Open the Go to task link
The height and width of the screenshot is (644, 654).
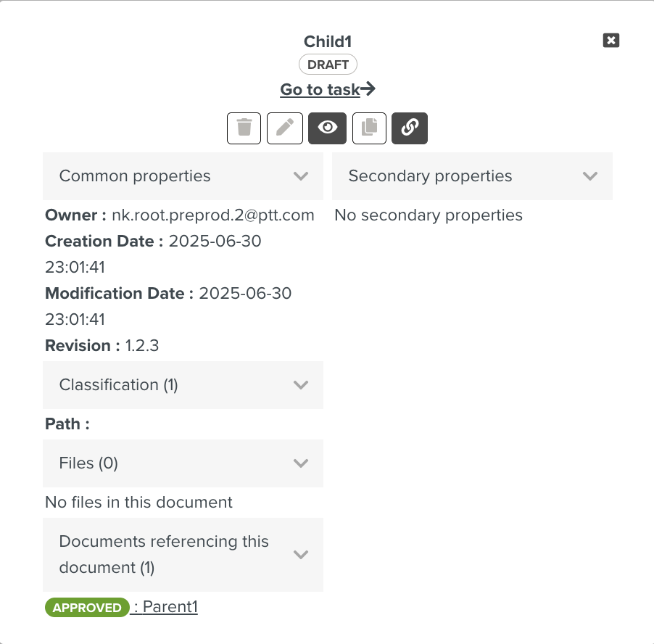(328, 89)
